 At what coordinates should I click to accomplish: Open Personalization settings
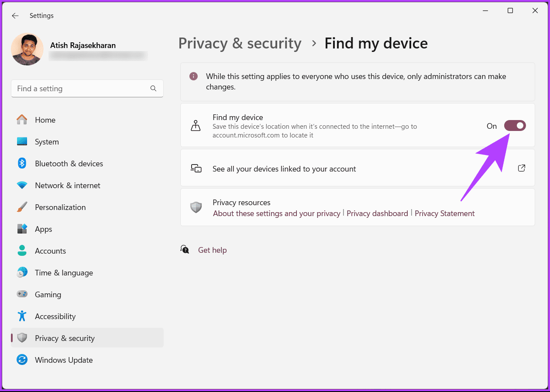[x=87, y=207]
